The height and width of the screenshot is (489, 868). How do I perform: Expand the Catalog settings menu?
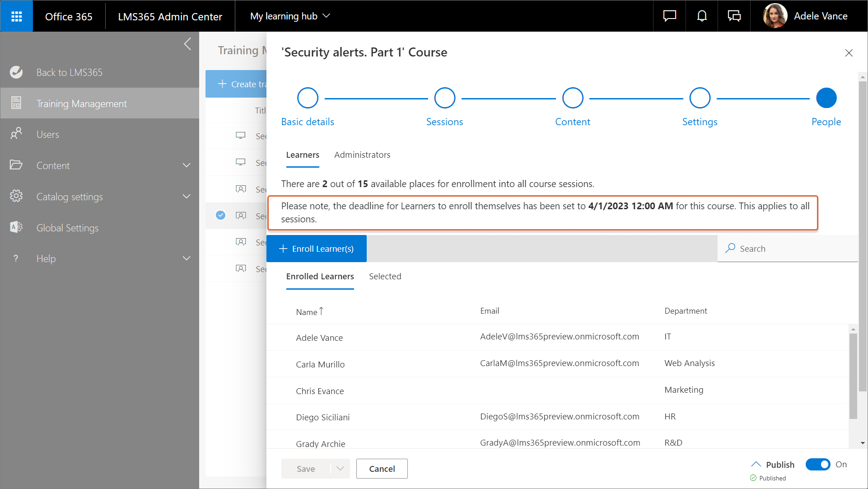(187, 197)
